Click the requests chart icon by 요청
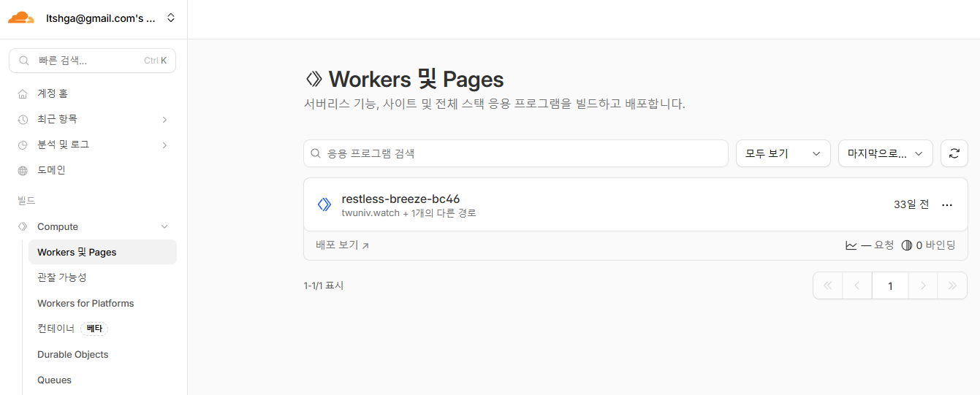Screen dimensions: 980x395 point(851,246)
